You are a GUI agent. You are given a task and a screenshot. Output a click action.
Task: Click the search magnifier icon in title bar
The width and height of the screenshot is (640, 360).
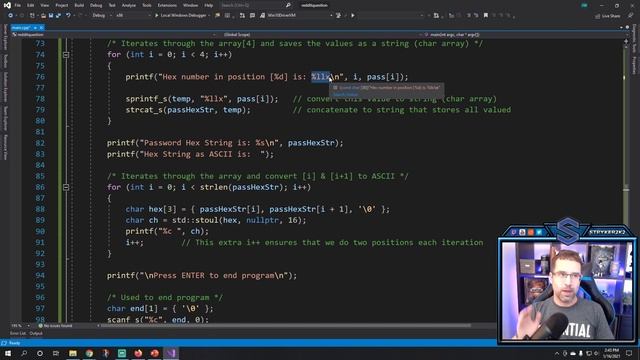288,5
